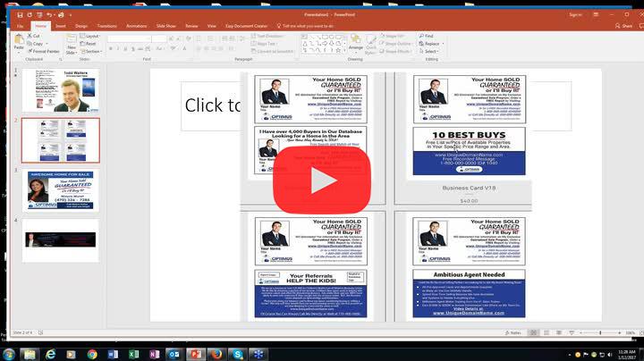This screenshot has width=644, height=361.
Task: Open the Select dropdown in Editing
Action: click(431, 51)
